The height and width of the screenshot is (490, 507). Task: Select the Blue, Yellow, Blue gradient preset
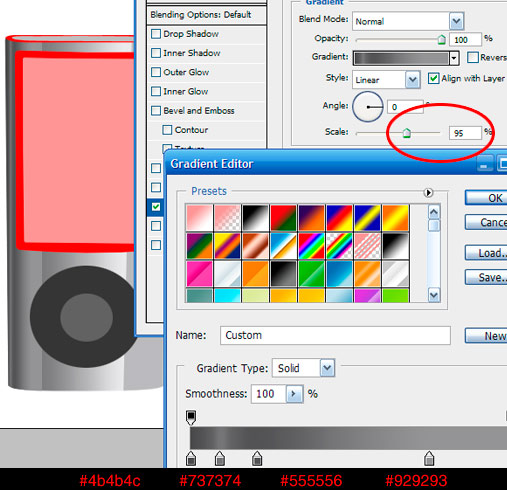[x=367, y=218]
